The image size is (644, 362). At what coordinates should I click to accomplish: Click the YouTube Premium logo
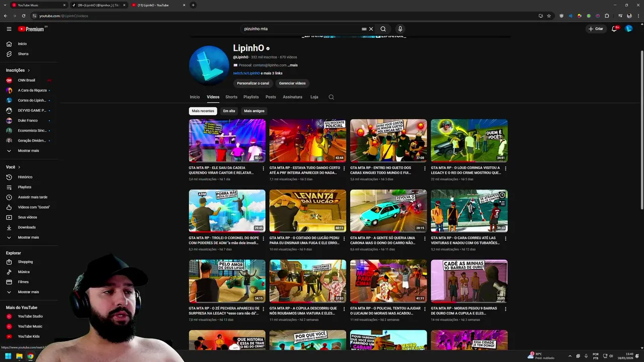coord(33,29)
